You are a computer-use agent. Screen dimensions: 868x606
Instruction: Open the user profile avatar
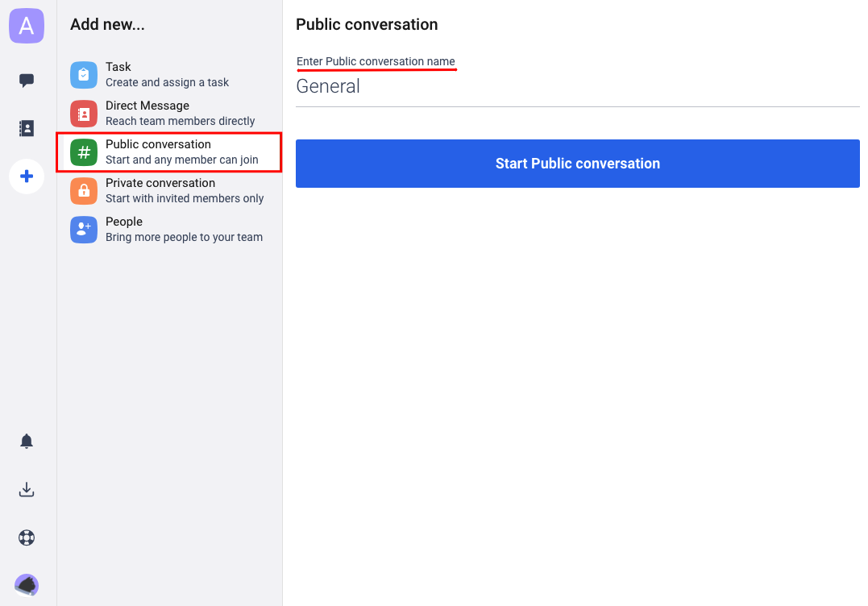[27, 586]
